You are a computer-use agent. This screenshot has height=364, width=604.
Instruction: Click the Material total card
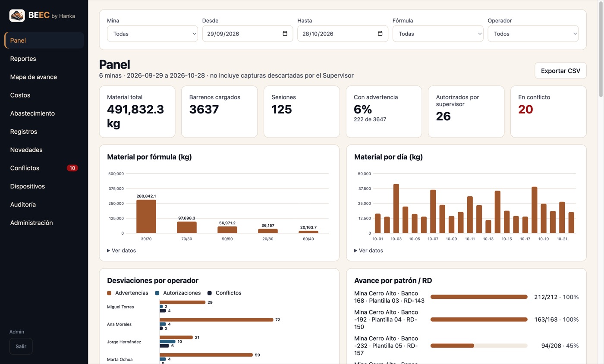pos(137,112)
